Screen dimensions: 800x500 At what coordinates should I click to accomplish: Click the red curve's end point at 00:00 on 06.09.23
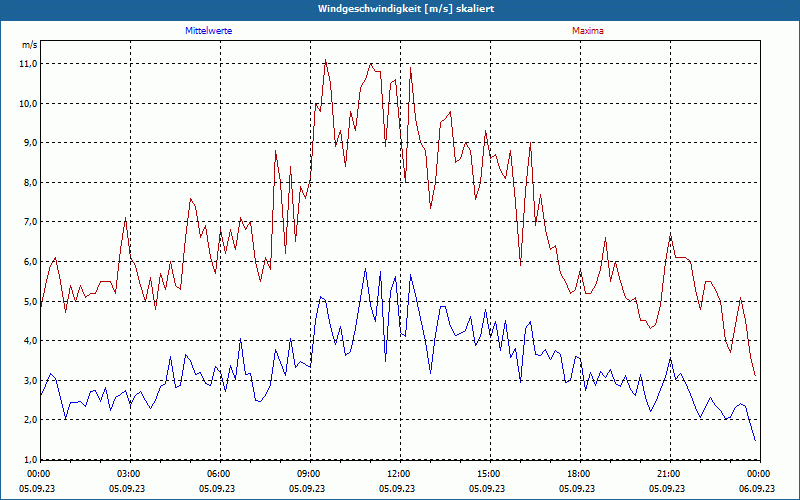755,376
